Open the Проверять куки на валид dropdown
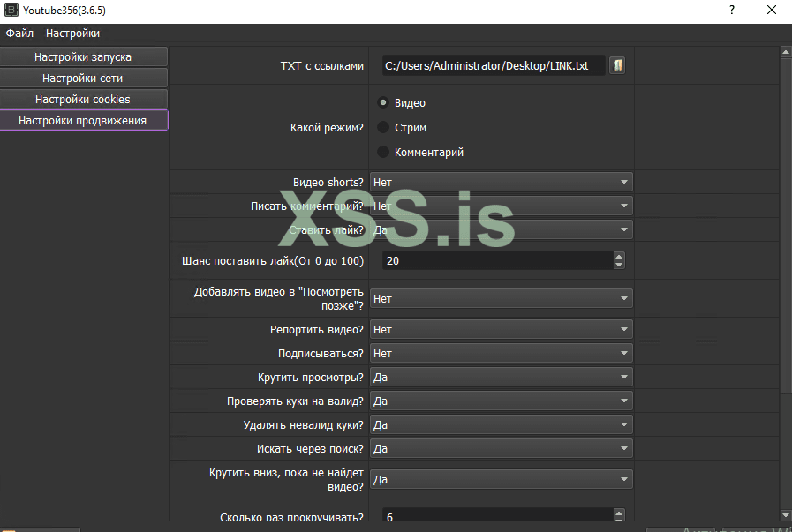This screenshot has height=532, width=792. [501, 401]
